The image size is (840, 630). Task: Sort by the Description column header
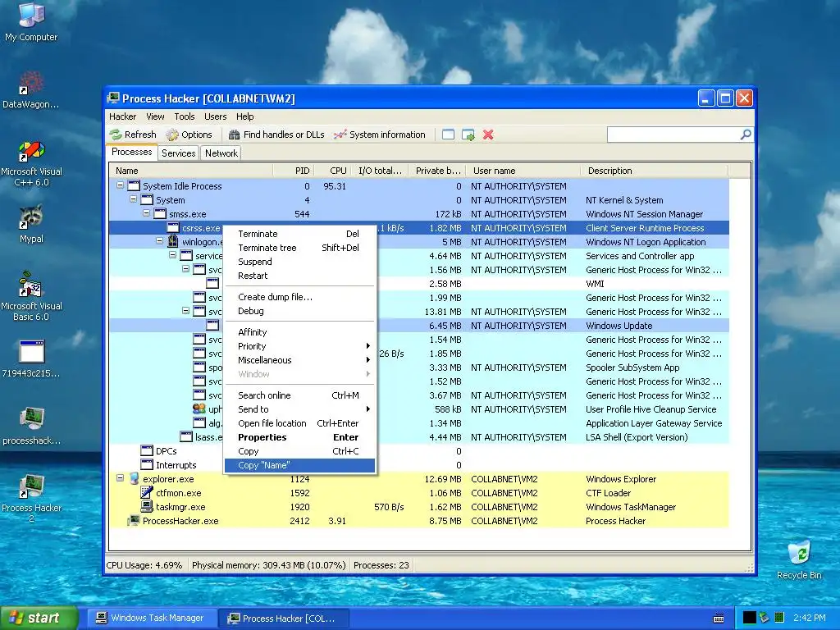655,171
